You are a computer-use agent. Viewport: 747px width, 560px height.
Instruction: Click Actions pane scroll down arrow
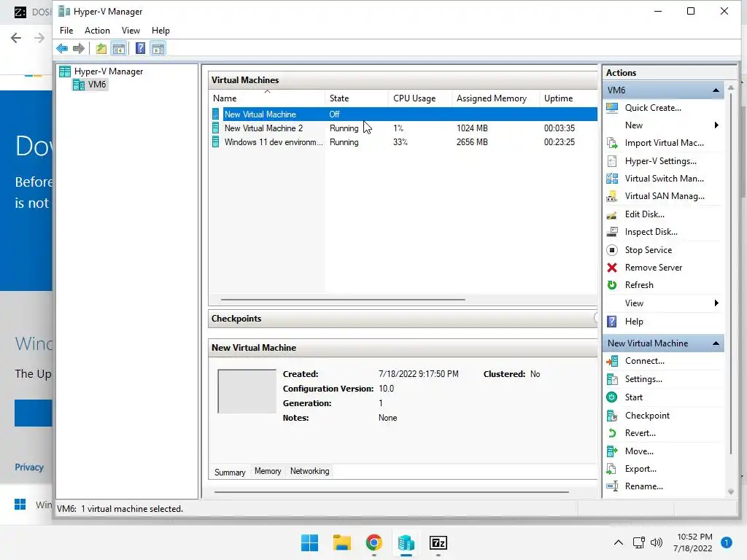731,491
